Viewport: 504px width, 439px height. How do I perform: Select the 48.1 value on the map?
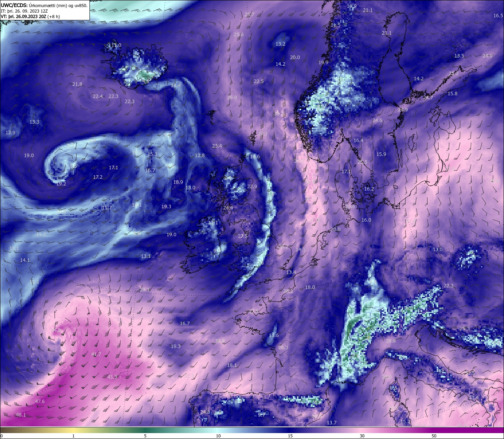(x=21, y=415)
